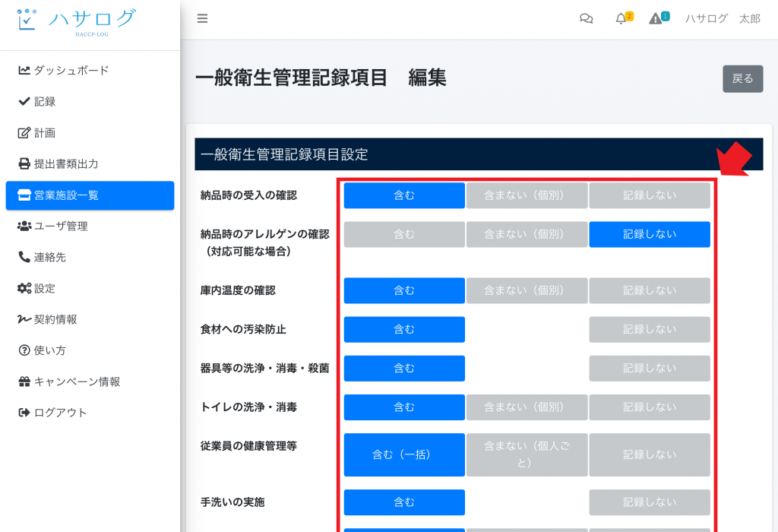Go to ユーザ管理 in the sidebar
The image size is (778, 532).
coord(61,226)
